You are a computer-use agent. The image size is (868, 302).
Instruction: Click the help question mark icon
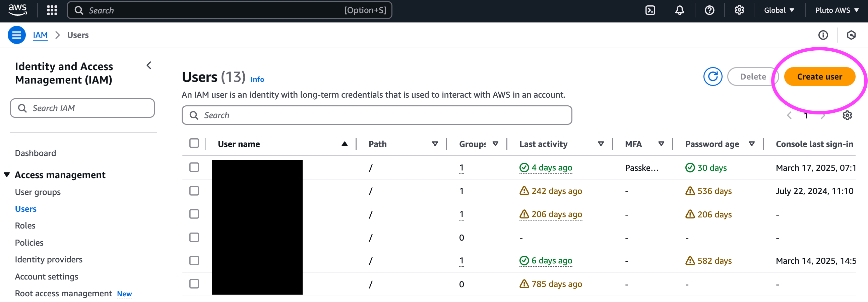pos(709,10)
